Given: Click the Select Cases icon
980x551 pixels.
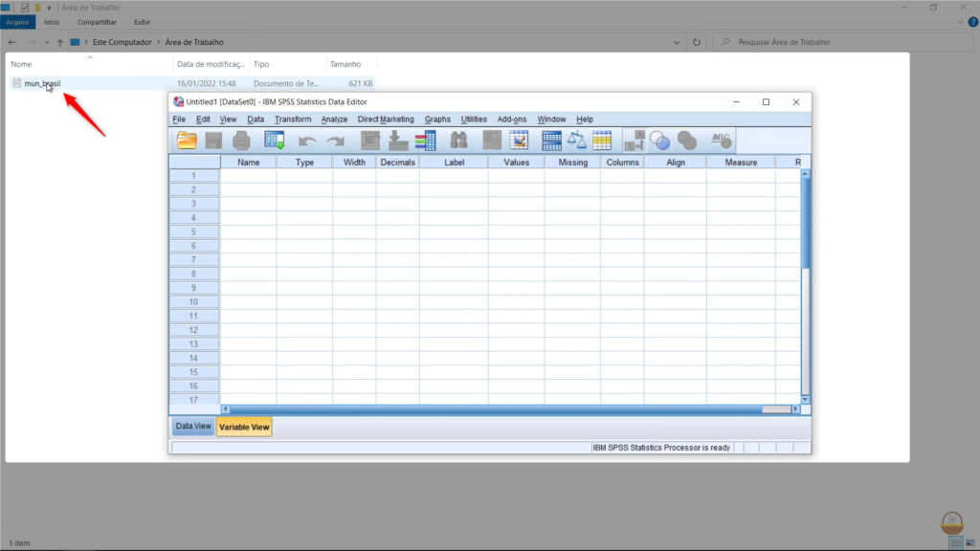Looking at the screenshot, I should pos(603,141).
